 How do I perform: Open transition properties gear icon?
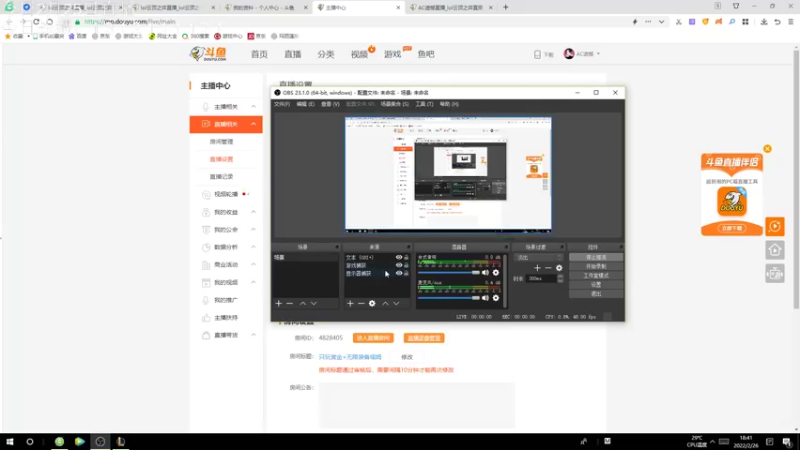point(559,268)
